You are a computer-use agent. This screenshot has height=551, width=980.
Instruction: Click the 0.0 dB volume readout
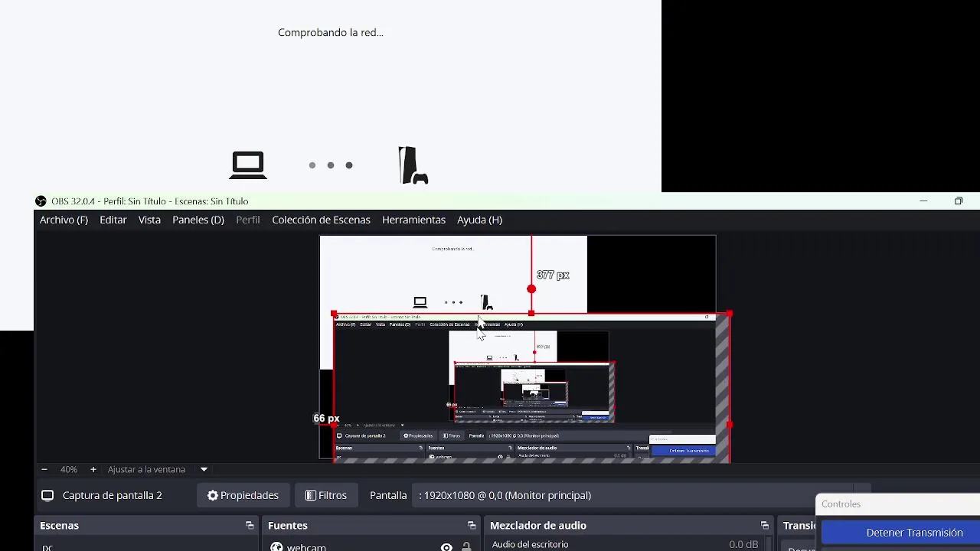click(x=743, y=544)
